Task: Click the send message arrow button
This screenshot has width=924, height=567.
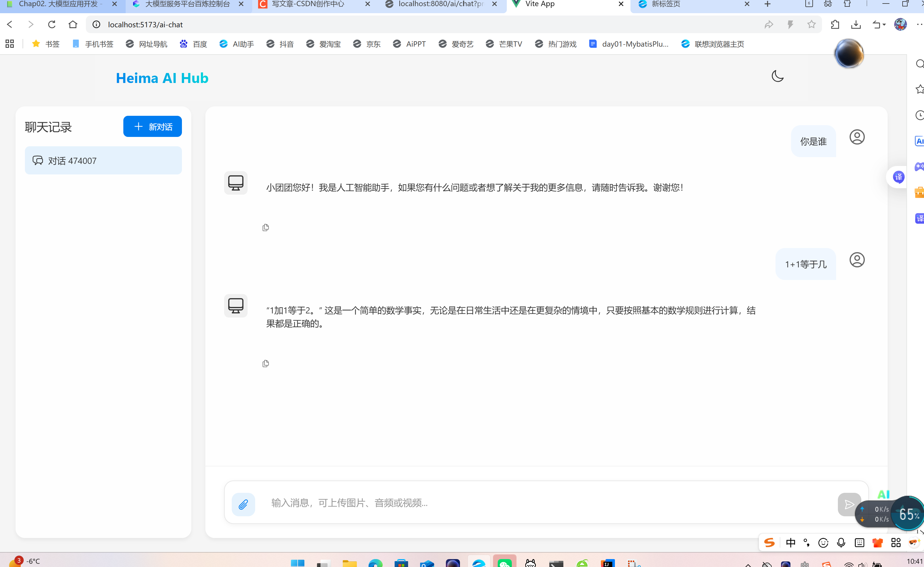Action: 849,504
